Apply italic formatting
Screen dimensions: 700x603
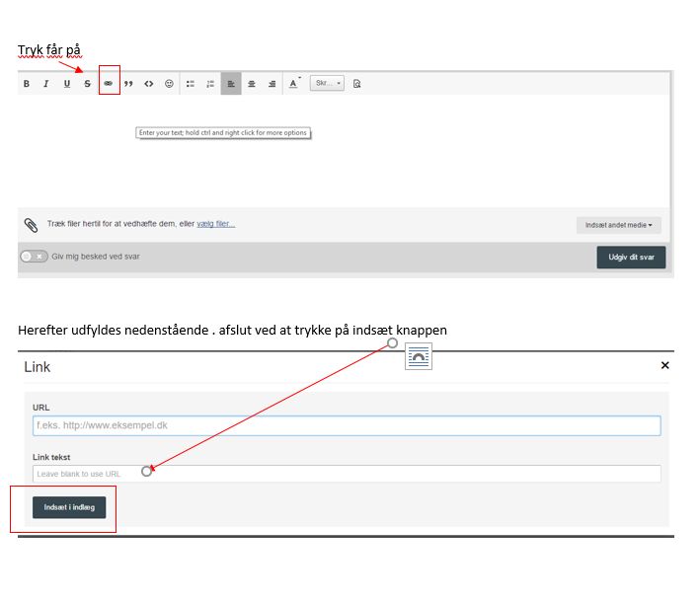click(x=46, y=84)
